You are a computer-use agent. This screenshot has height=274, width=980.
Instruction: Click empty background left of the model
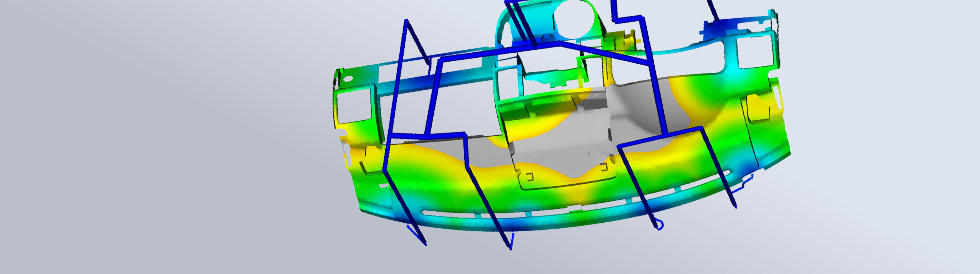(152, 137)
